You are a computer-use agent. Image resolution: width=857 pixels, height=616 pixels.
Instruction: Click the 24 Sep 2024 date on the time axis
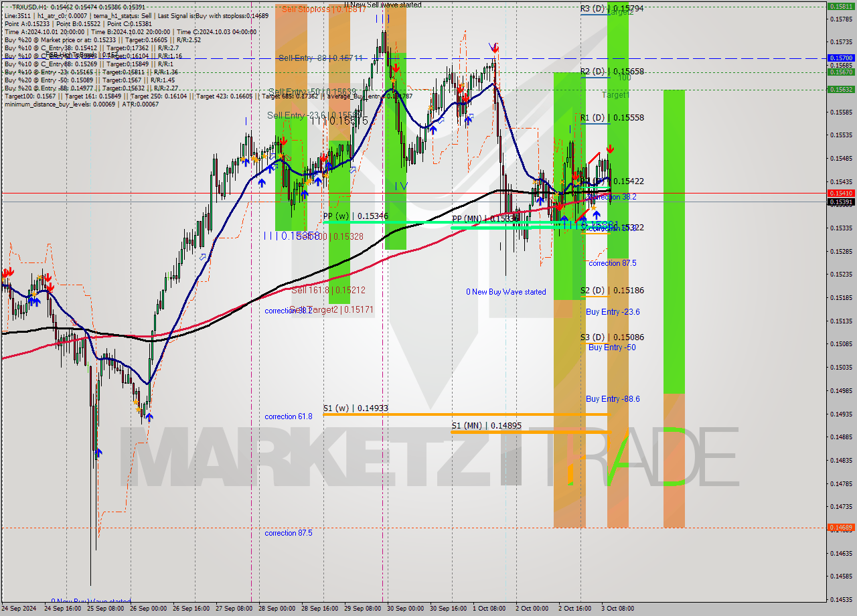pos(18,609)
